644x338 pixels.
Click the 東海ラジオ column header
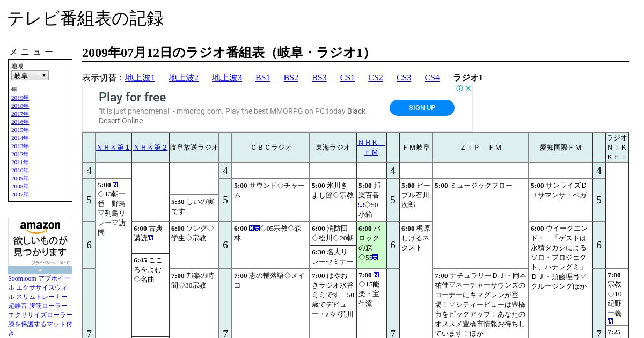(333, 148)
